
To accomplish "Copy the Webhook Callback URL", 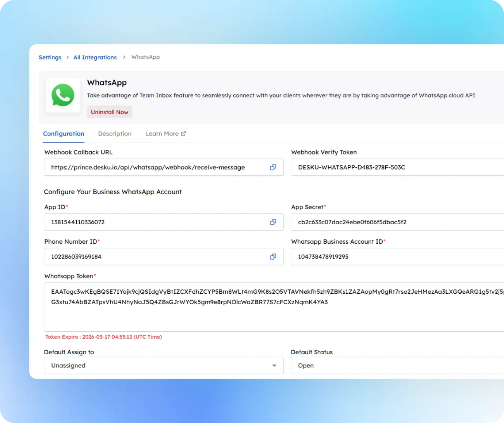I will pos(273,167).
